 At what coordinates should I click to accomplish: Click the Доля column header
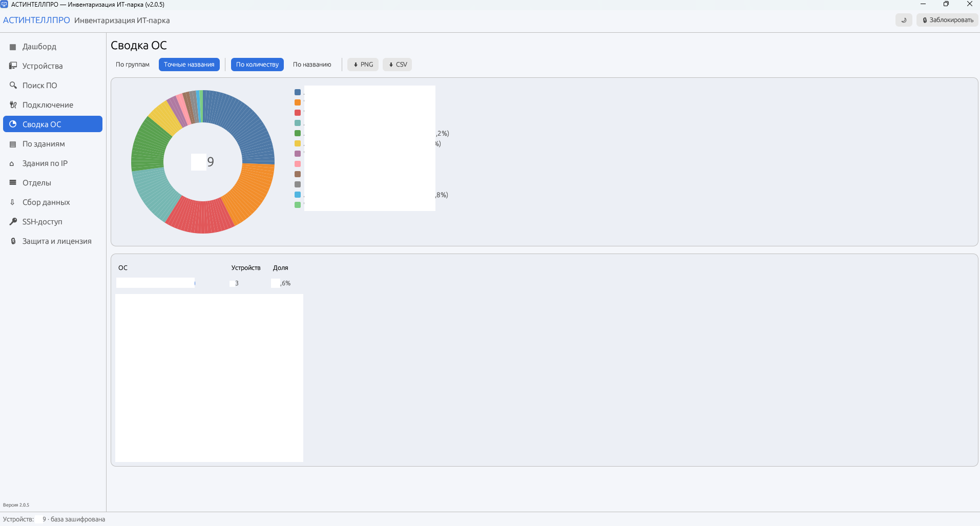280,268
